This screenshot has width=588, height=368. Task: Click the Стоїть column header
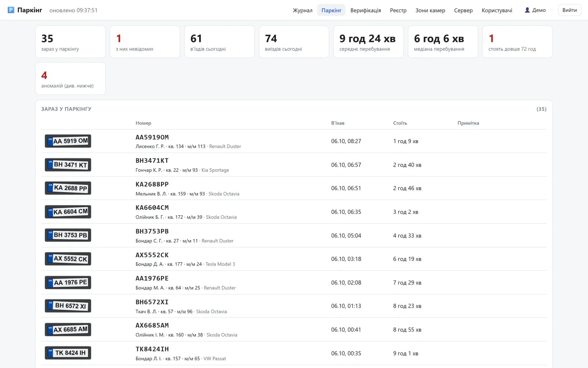pyautogui.click(x=400, y=123)
